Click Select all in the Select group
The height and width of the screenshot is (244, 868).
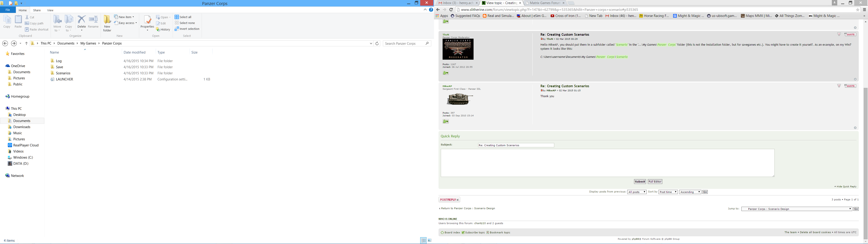[x=183, y=17]
